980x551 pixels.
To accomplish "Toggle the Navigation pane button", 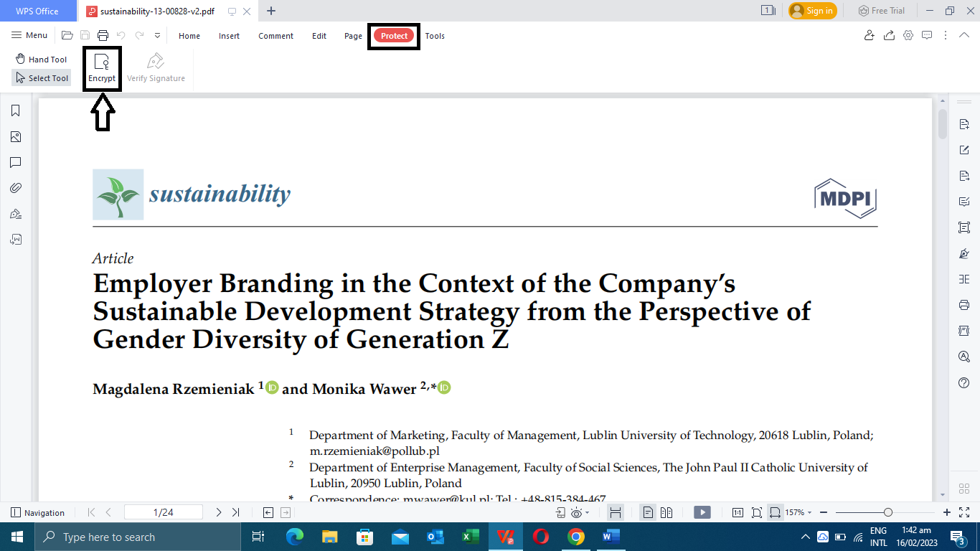I will tap(37, 512).
